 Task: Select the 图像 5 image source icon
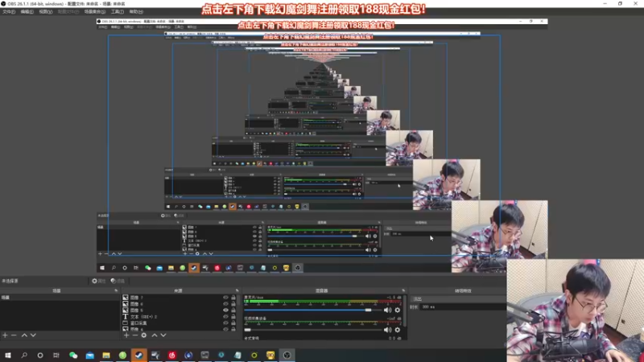click(126, 311)
